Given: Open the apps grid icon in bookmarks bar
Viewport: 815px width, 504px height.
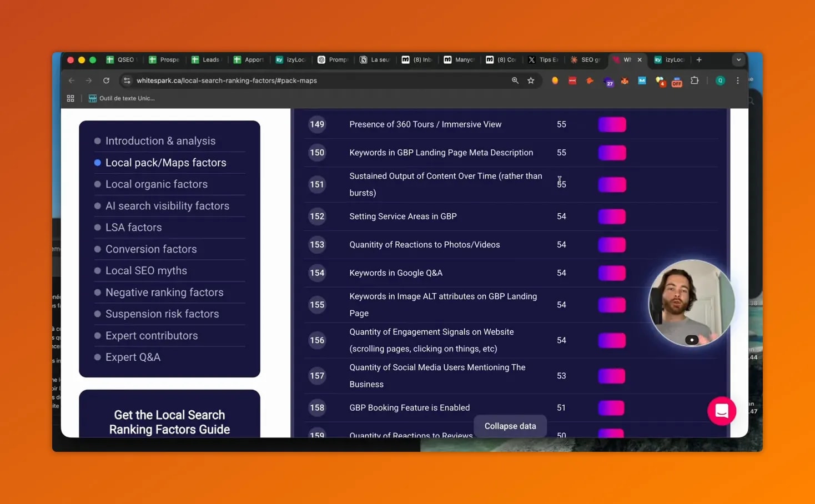Looking at the screenshot, I should [71, 98].
